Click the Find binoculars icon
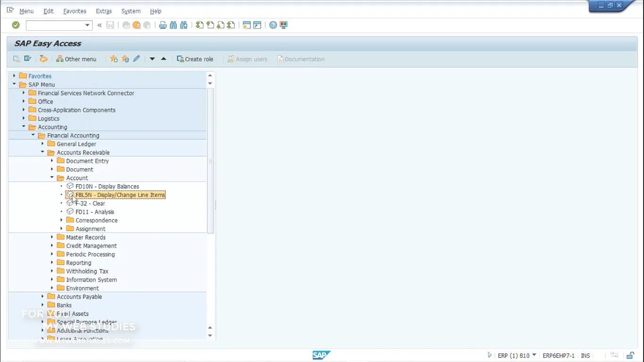644x362 pixels. (x=173, y=25)
